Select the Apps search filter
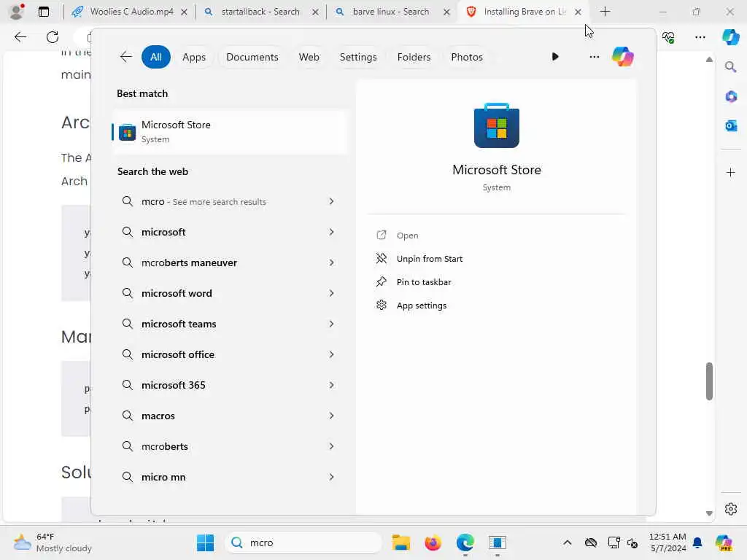This screenshot has width=747, height=560. [x=194, y=57]
